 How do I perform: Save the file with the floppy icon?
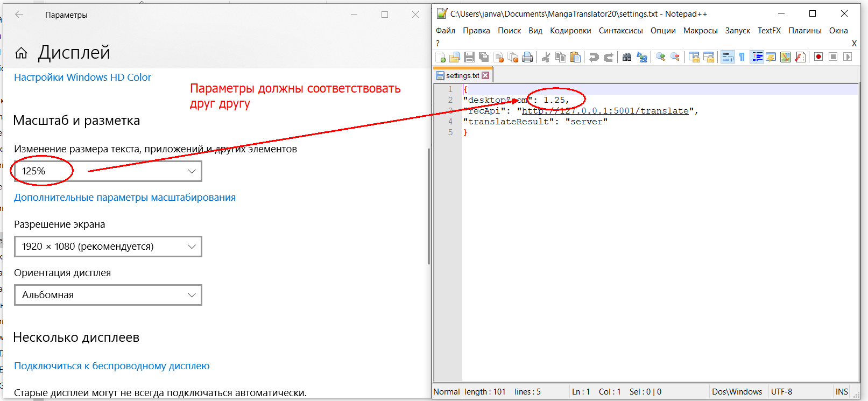(x=469, y=57)
